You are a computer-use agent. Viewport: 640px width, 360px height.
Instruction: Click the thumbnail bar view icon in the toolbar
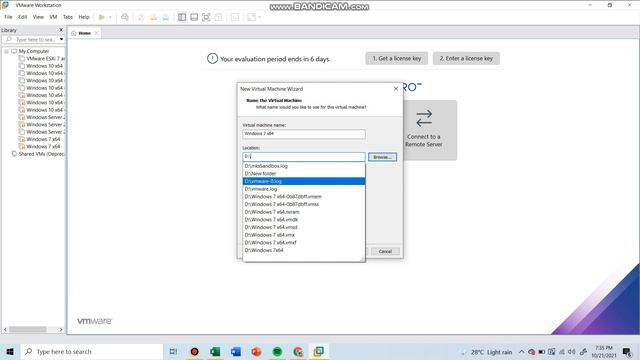point(194,17)
